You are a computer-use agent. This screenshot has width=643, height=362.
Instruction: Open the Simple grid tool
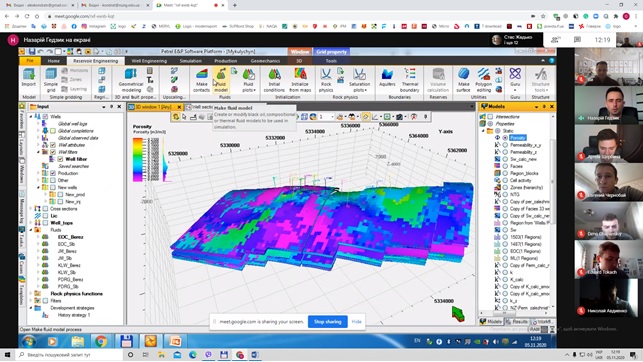(x=51, y=80)
